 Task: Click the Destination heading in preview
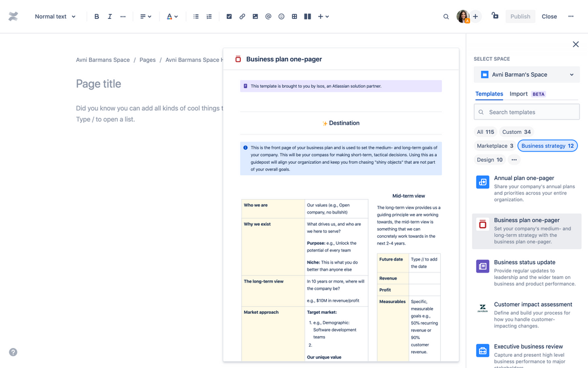[341, 123]
